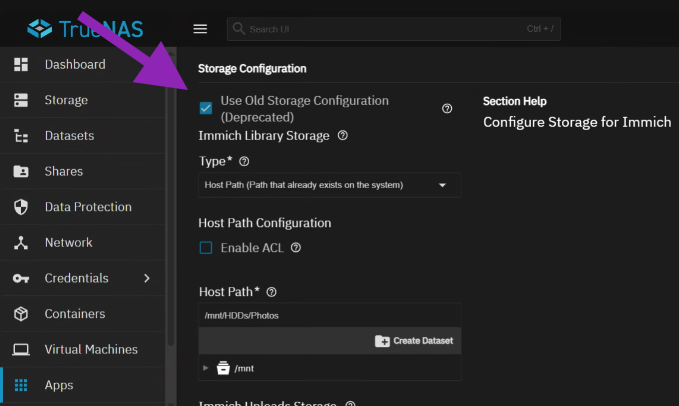Open the Dashboard page
The image size is (679, 406).
point(74,65)
